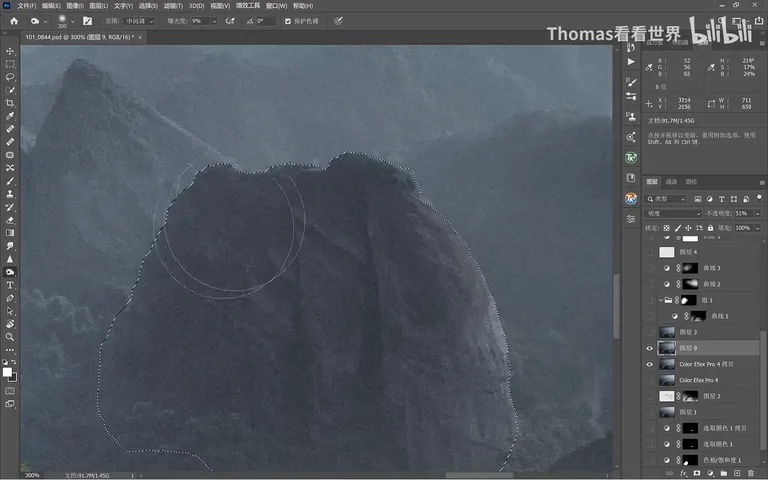Open the orange-blue TK plugin panel icon

click(x=631, y=198)
